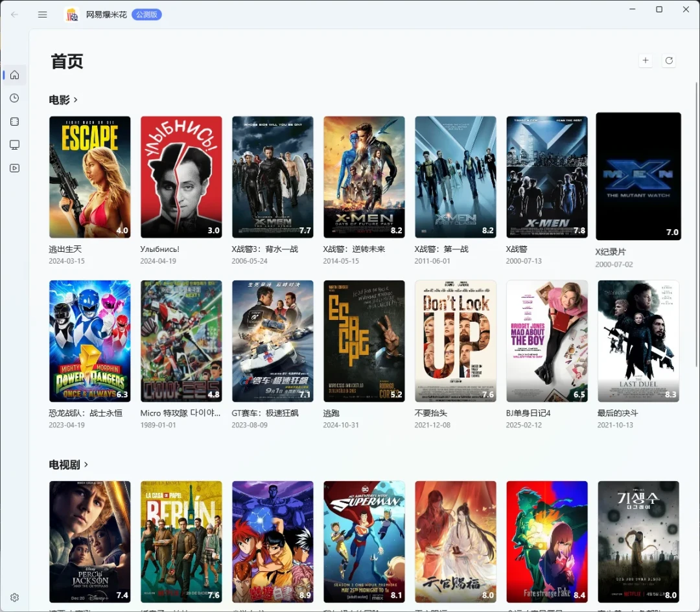Viewport: 700px width, 612px height.
Task: Click the 公测版 badge
Action: tap(146, 15)
